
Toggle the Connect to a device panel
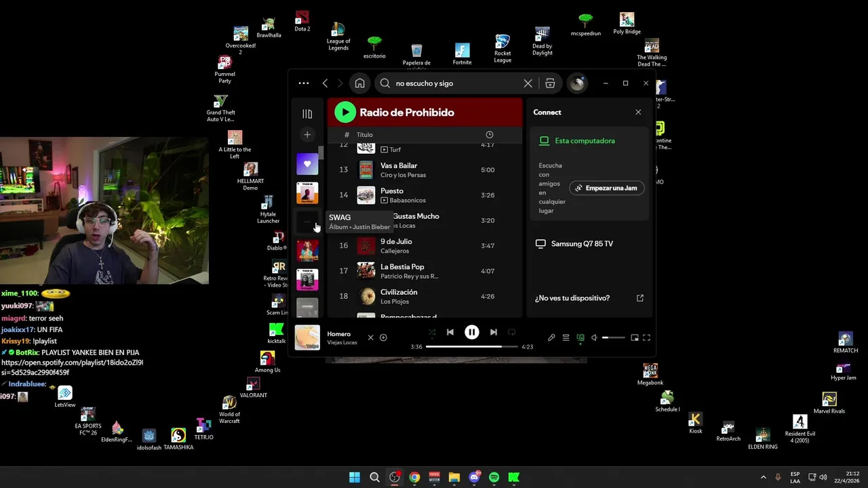coord(580,338)
